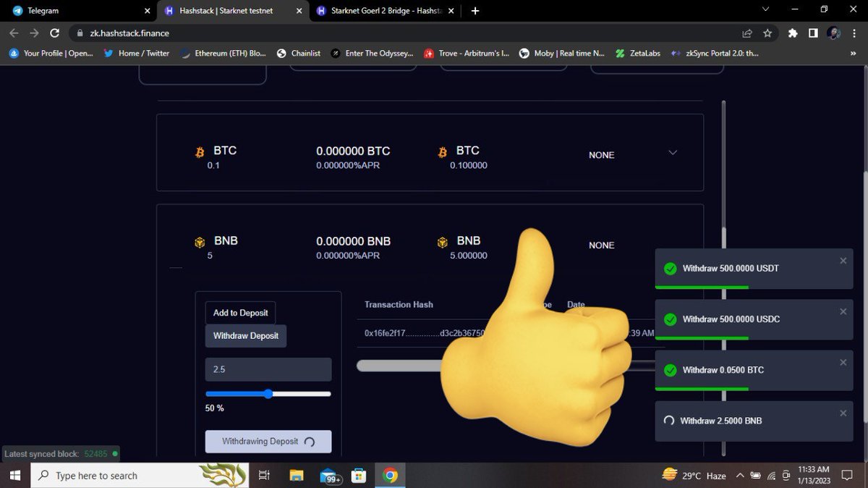This screenshot has width=868, height=488.
Task: Click NONE in the BNB row
Action: click(601, 245)
